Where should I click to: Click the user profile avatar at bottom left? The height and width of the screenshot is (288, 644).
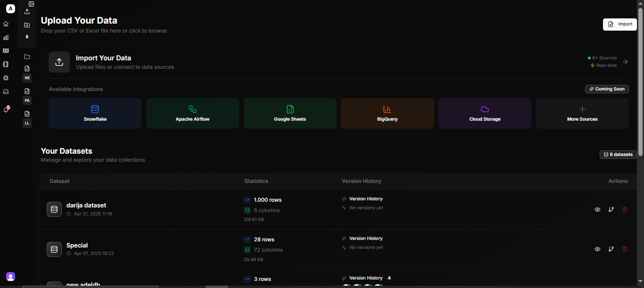tap(10, 277)
